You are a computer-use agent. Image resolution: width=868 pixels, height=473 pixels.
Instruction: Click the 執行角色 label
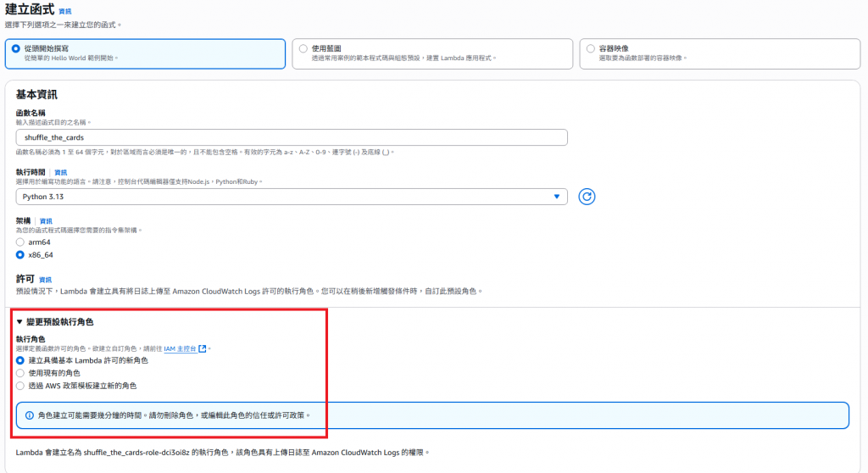[31, 339]
